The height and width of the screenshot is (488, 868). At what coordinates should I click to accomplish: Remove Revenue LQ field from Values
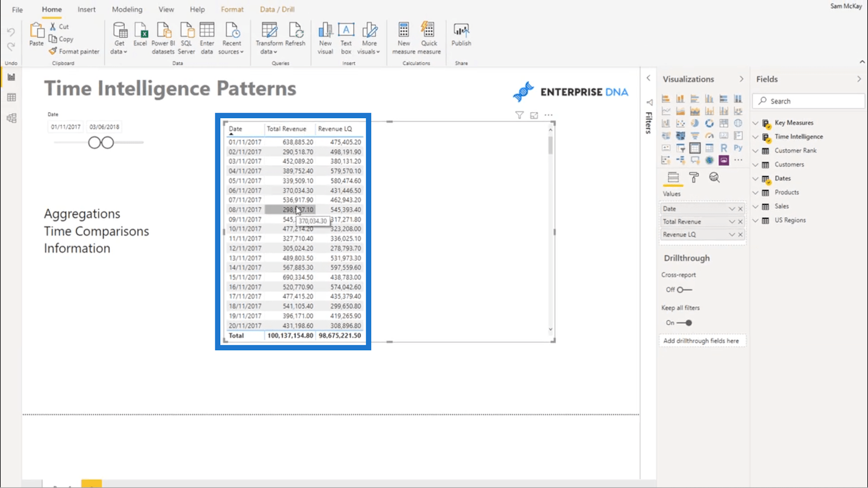741,235
